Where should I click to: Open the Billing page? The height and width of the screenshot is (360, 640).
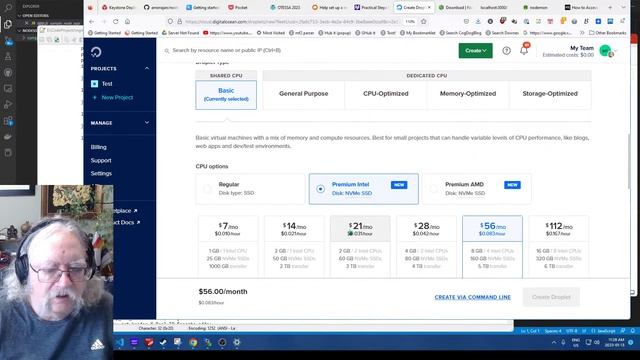click(x=98, y=147)
